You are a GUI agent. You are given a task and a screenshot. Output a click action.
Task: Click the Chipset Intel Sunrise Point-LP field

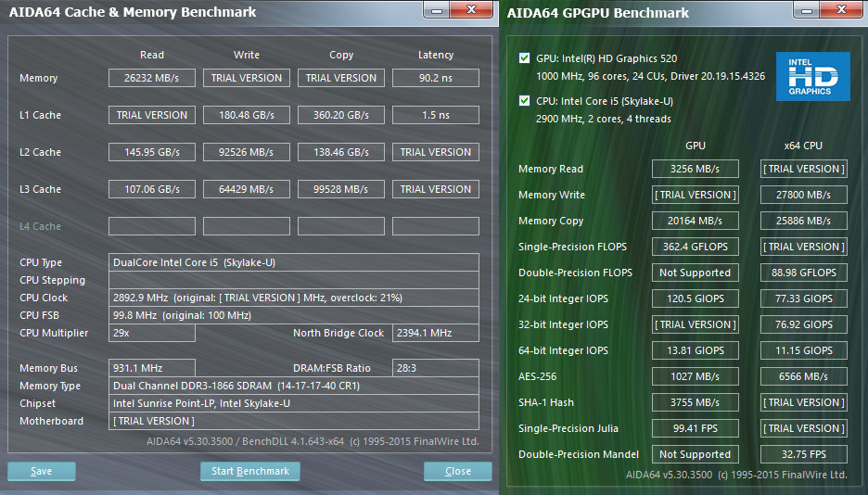point(294,404)
